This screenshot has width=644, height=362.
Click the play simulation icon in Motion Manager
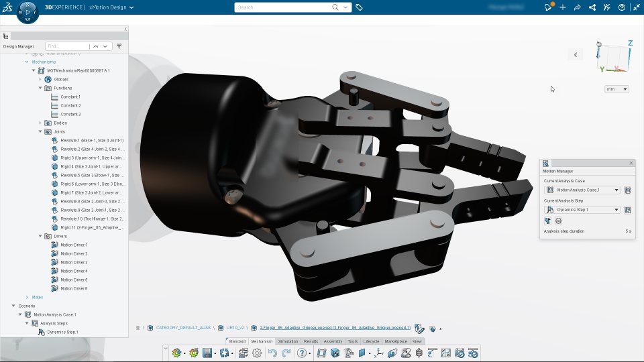pos(547,221)
